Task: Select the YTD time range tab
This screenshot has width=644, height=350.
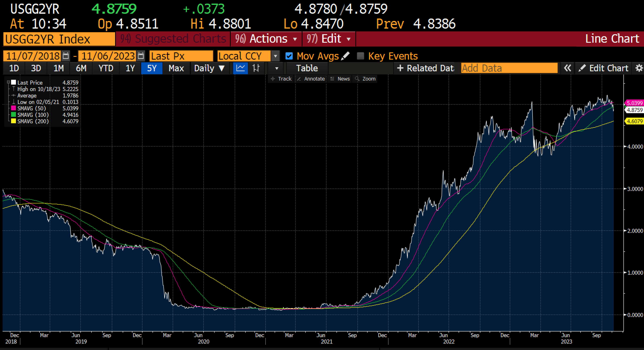Action: pyautogui.click(x=106, y=68)
